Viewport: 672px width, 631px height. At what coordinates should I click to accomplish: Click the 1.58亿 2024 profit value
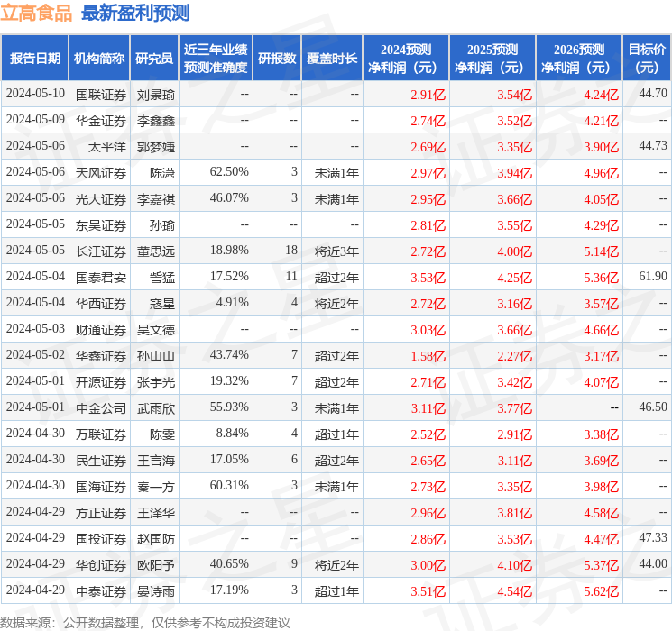coord(428,356)
